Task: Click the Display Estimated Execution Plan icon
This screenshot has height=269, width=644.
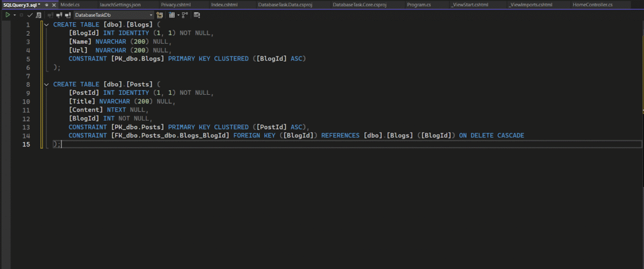Action: tap(39, 14)
